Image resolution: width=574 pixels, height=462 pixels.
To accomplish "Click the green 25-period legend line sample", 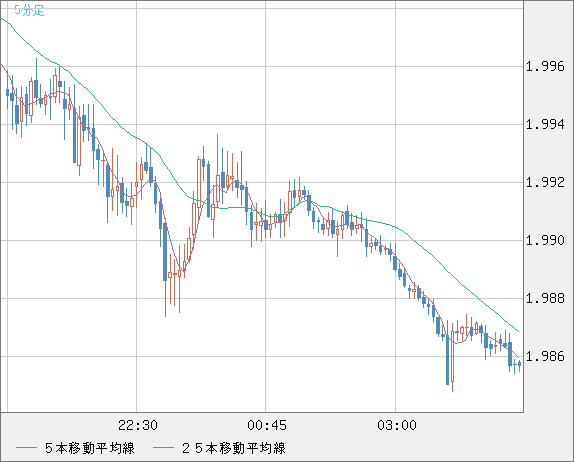I will (163, 448).
